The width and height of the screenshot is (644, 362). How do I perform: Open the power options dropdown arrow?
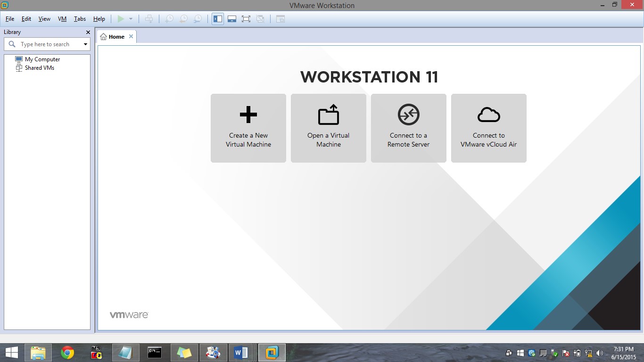coord(131,19)
